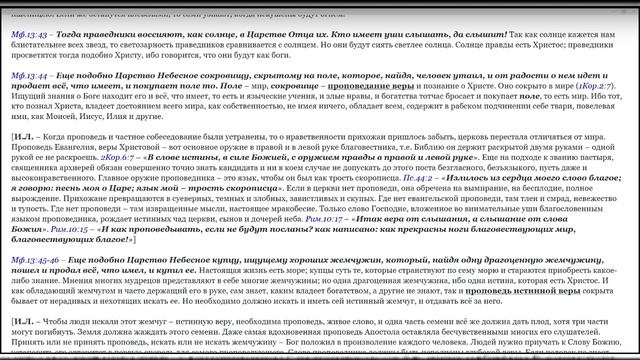
Task: Open the Мф.13:43 verse link
Action: pos(29,35)
